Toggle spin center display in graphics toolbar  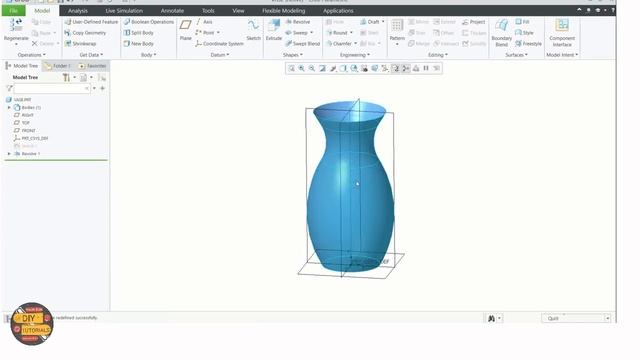pyautogui.click(x=406, y=68)
